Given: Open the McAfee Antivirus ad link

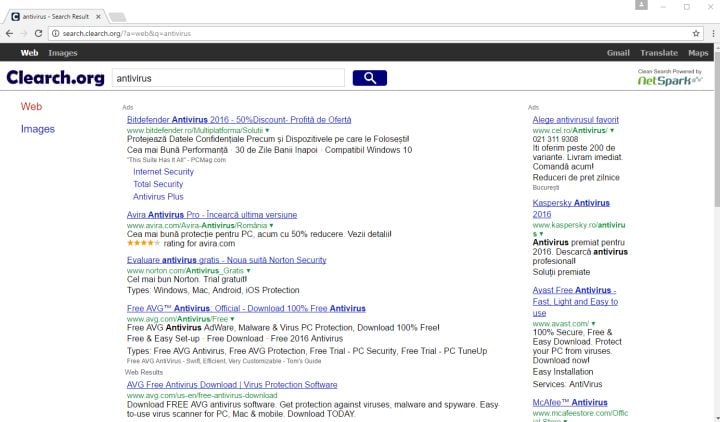Looking at the screenshot, I should [570, 403].
